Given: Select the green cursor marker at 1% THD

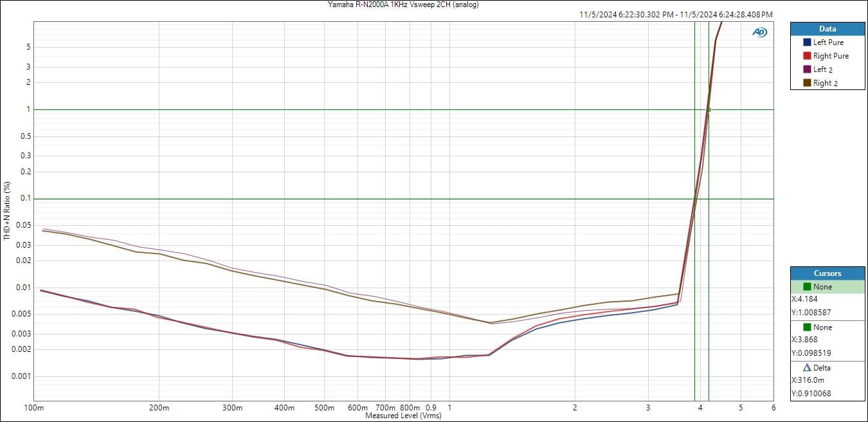Looking at the screenshot, I should 709,109.
